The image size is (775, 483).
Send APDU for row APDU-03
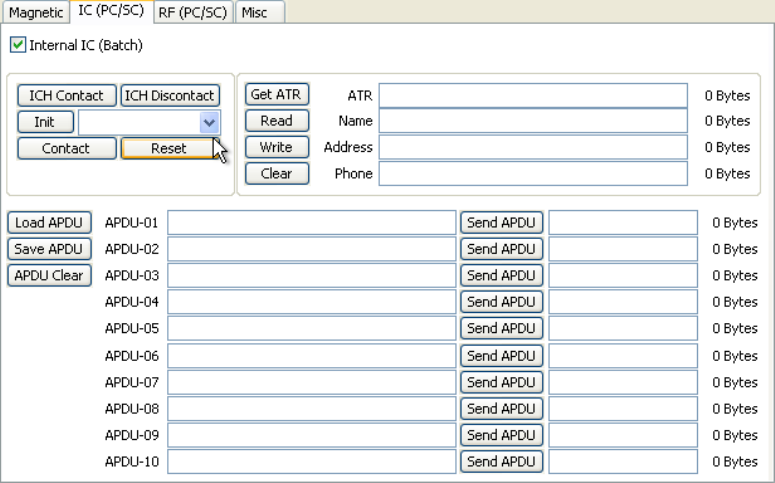click(502, 275)
